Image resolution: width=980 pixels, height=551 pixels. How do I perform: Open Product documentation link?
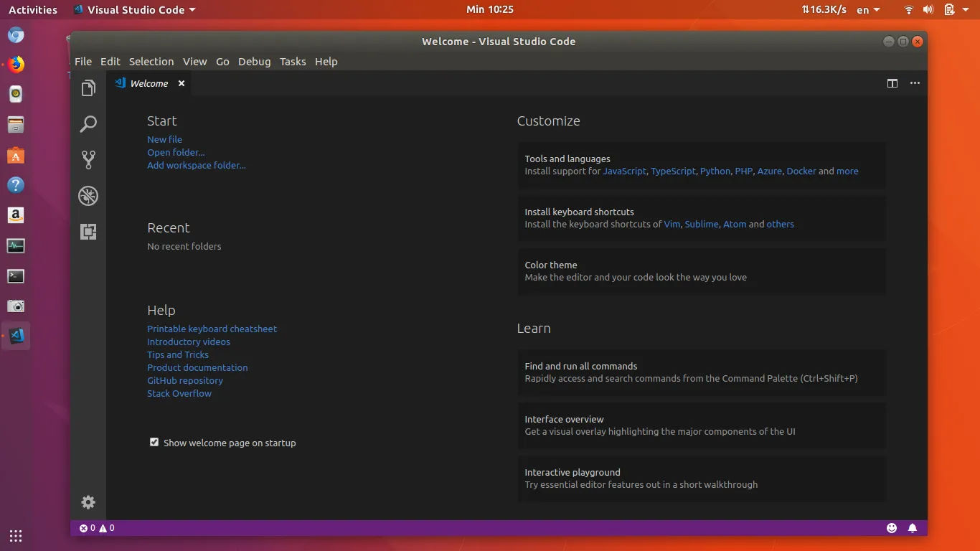197,367
